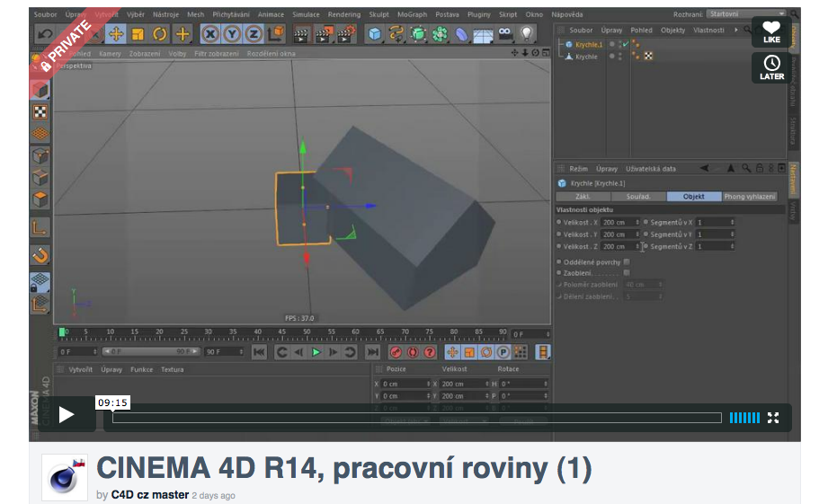Adjust the blue video volume bars

(x=744, y=418)
